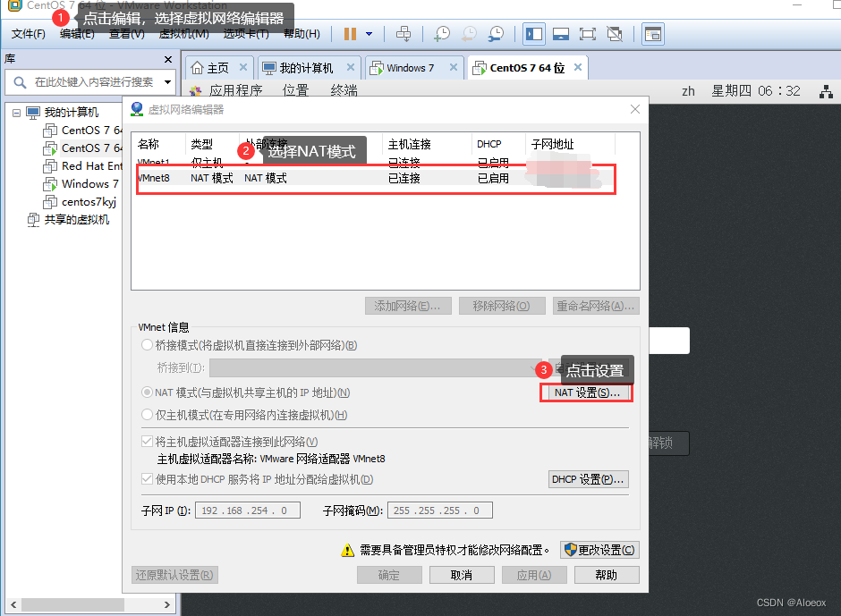Select the bridged mode radio button
The width and height of the screenshot is (841, 616).
click(x=147, y=345)
